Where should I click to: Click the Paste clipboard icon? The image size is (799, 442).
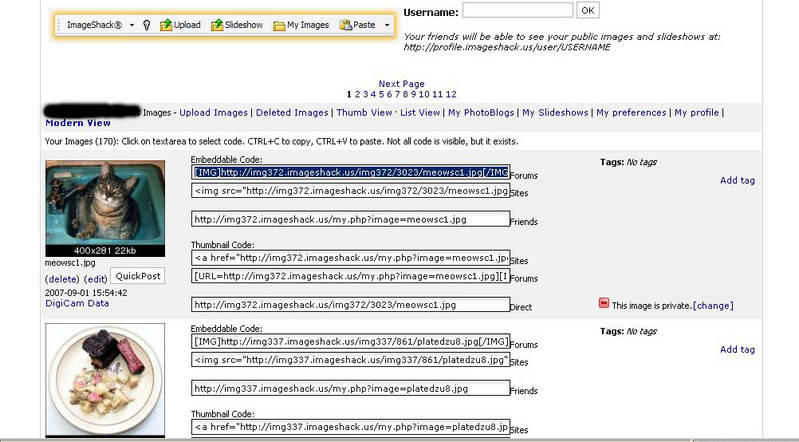coord(346,24)
